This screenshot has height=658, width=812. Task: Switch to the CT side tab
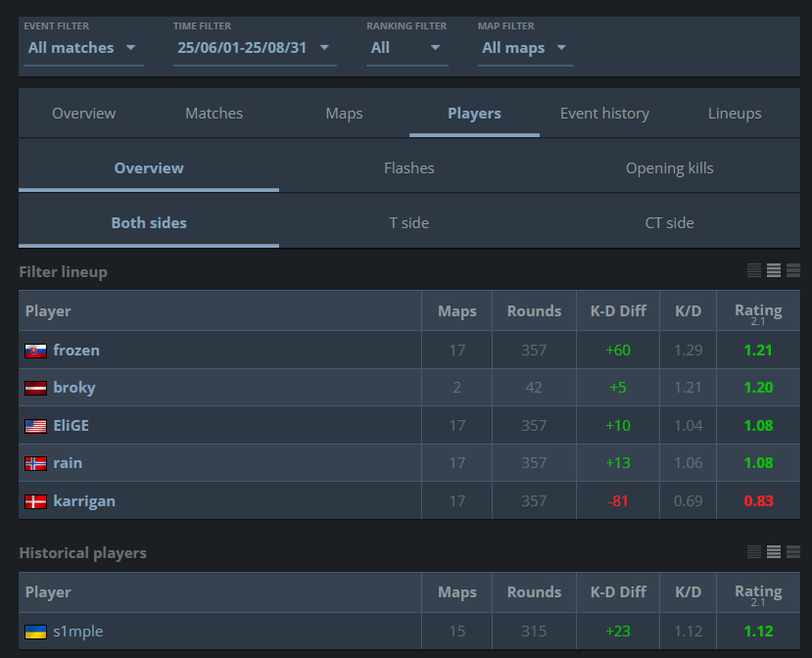[670, 223]
